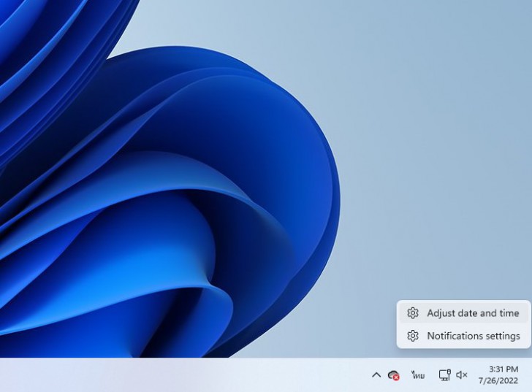Open network status monitor icon

click(444, 375)
